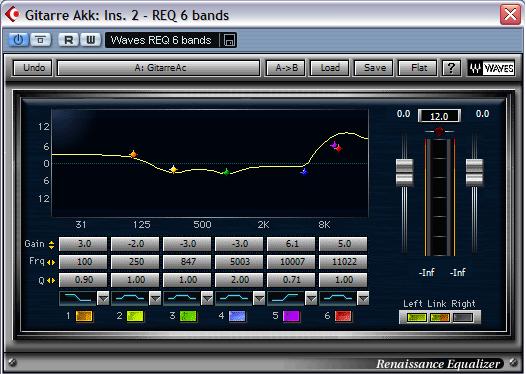Click band 3 frequency value 847
Screen dimensions: 526x374
tap(187, 262)
